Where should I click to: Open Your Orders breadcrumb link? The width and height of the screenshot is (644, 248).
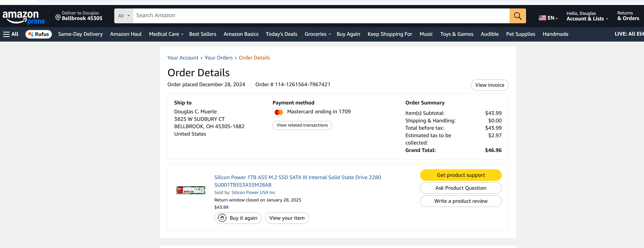[x=218, y=58]
